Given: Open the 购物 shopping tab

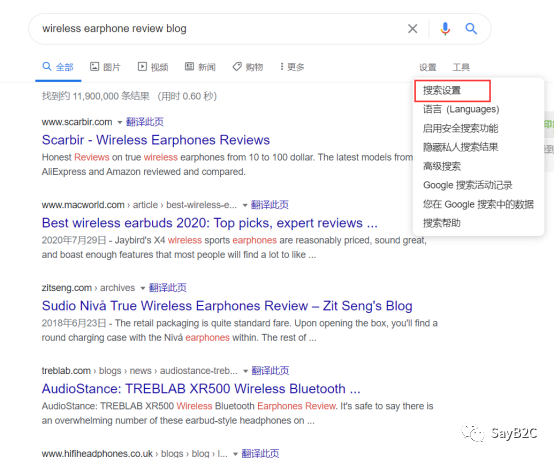Looking at the screenshot, I should [x=248, y=67].
